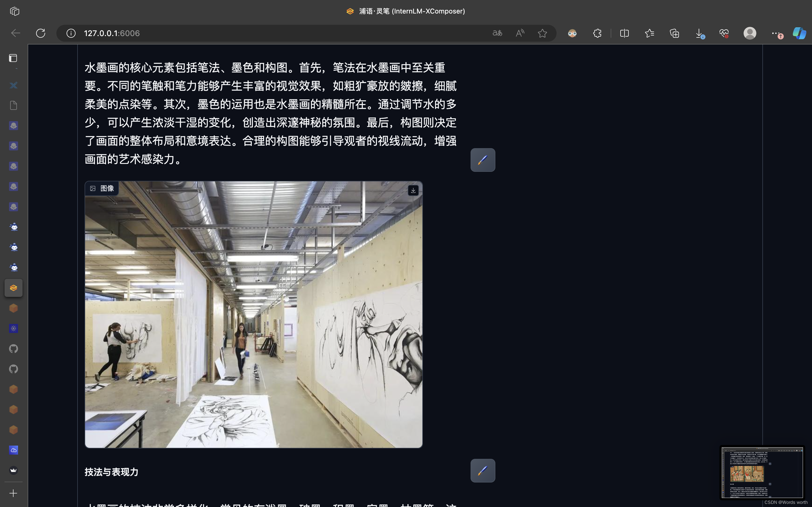Open the screenshot thumbnail preview
The height and width of the screenshot is (507, 812).
(762, 472)
